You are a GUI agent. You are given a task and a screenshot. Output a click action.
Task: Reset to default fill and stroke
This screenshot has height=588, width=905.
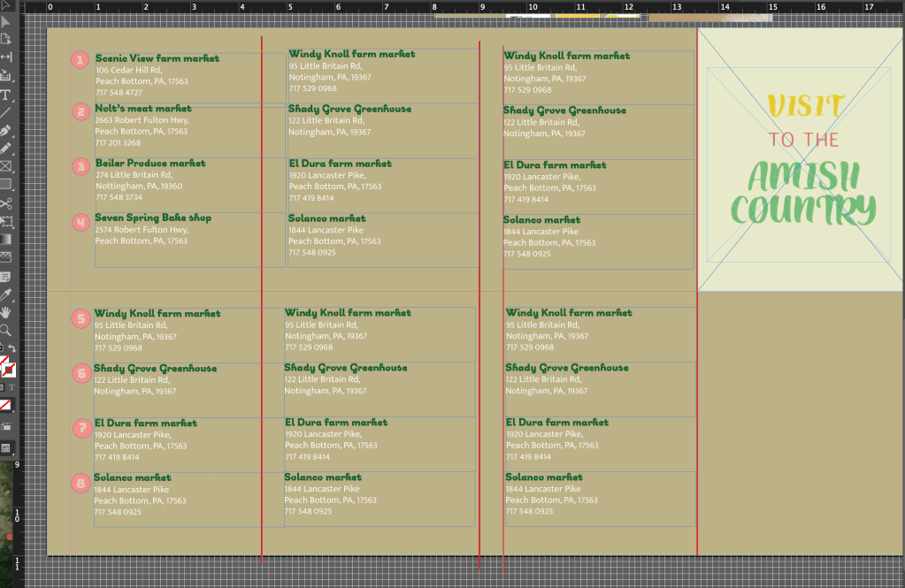(x=2, y=348)
